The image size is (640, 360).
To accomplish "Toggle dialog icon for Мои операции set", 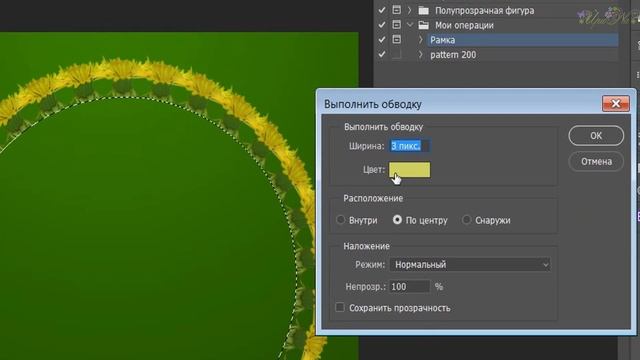I will tap(396, 24).
